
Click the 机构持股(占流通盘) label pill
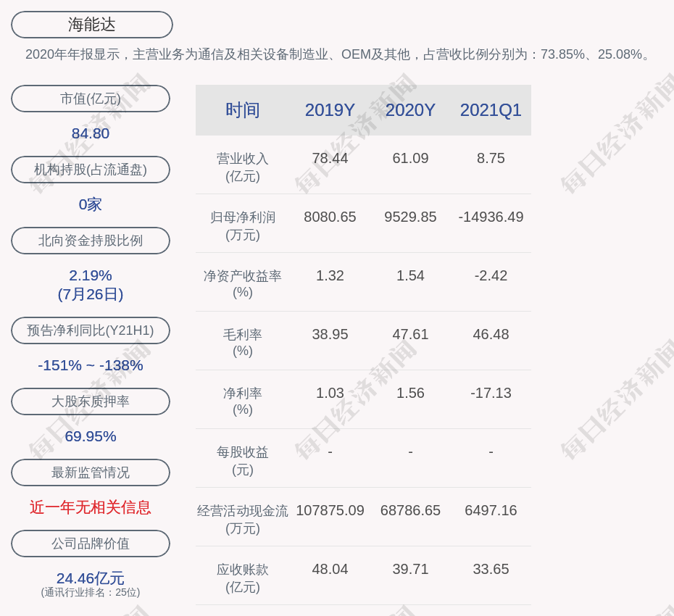pyautogui.click(x=91, y=170)
